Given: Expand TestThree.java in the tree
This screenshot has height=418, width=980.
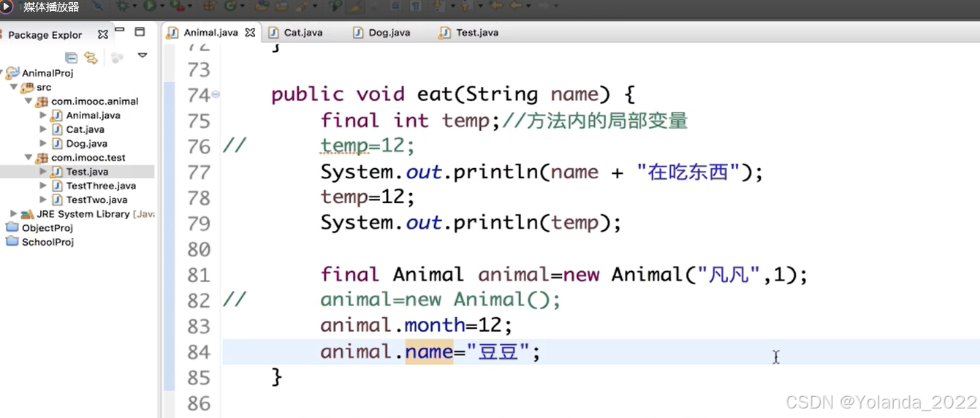Looking at the screenshot, I should click(x=43, y=186).
